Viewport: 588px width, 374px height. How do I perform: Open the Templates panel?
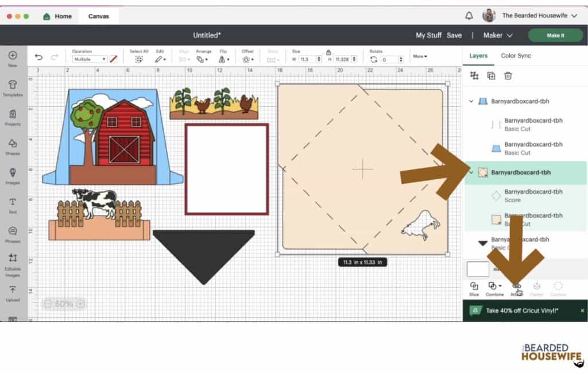click(x=13, y=87)
